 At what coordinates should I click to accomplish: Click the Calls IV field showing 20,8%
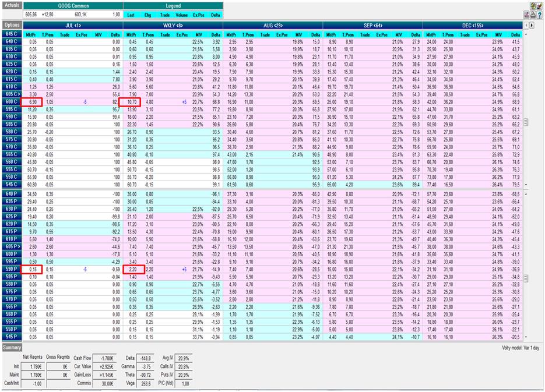point(184,366)
